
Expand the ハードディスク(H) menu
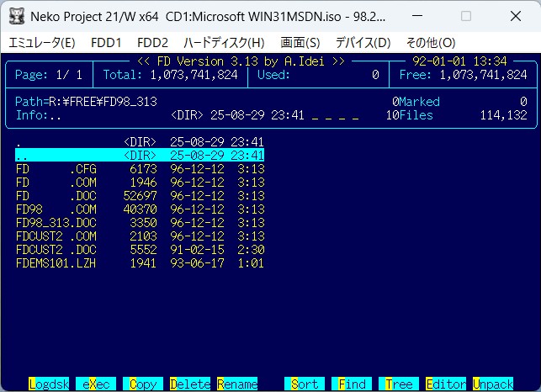tap(224, 42)
